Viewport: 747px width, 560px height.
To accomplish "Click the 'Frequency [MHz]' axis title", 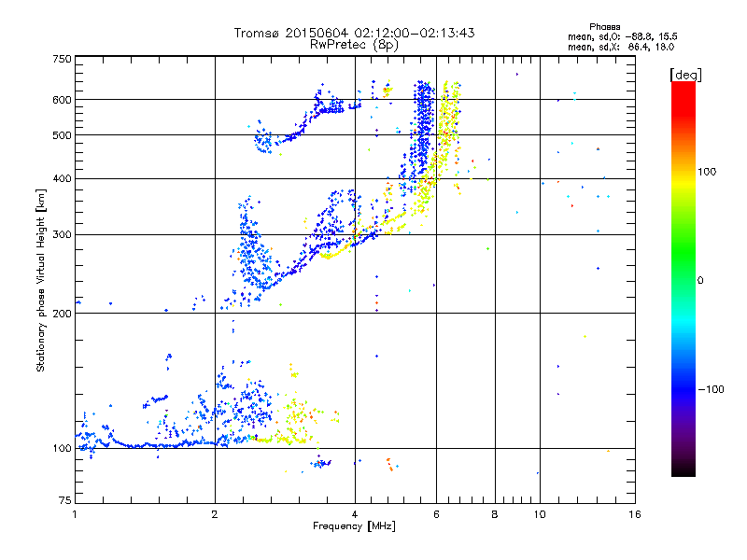I will 354,526.
